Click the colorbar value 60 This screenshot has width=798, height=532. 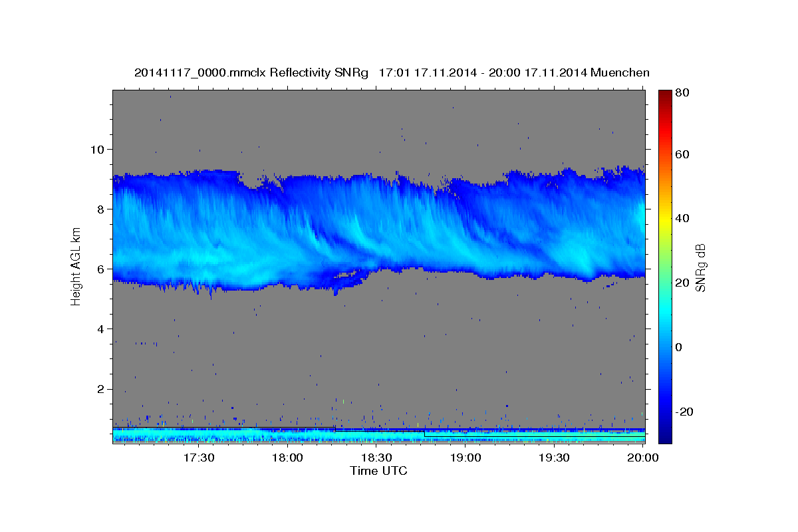pos(682,154)
